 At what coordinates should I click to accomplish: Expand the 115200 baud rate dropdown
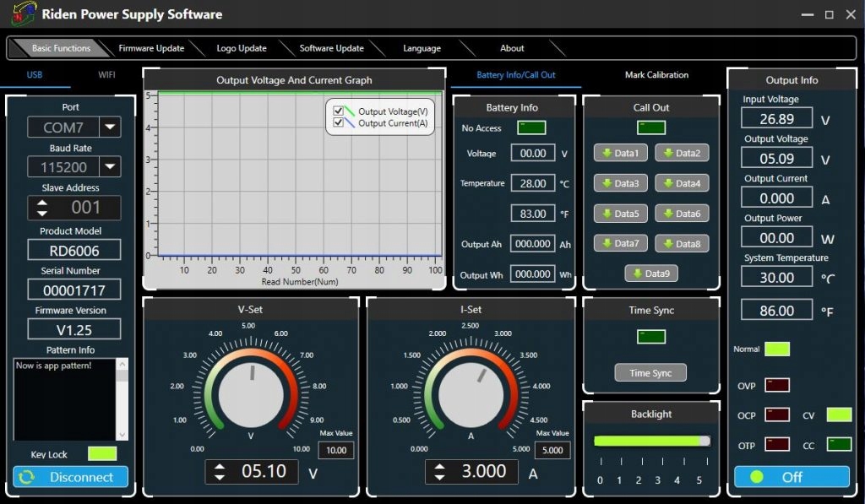point(110,167)
